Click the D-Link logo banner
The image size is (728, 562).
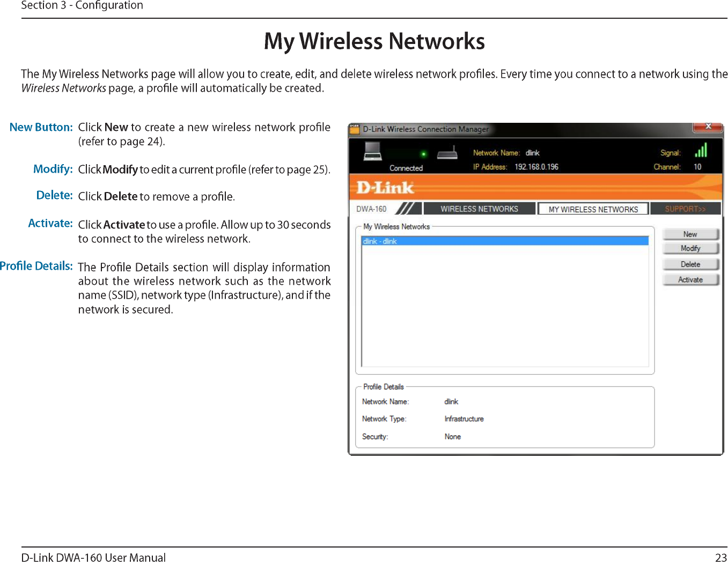tap(385, 188)
